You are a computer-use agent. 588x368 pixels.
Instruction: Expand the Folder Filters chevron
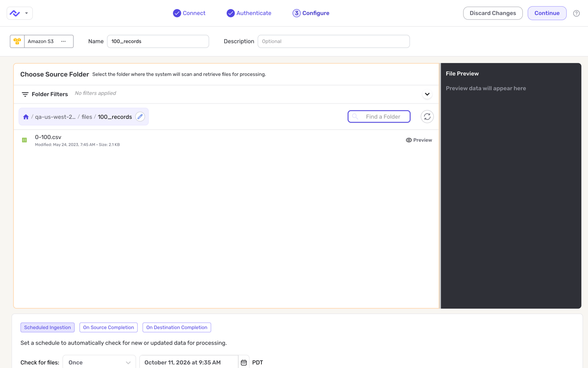(427, 94)
